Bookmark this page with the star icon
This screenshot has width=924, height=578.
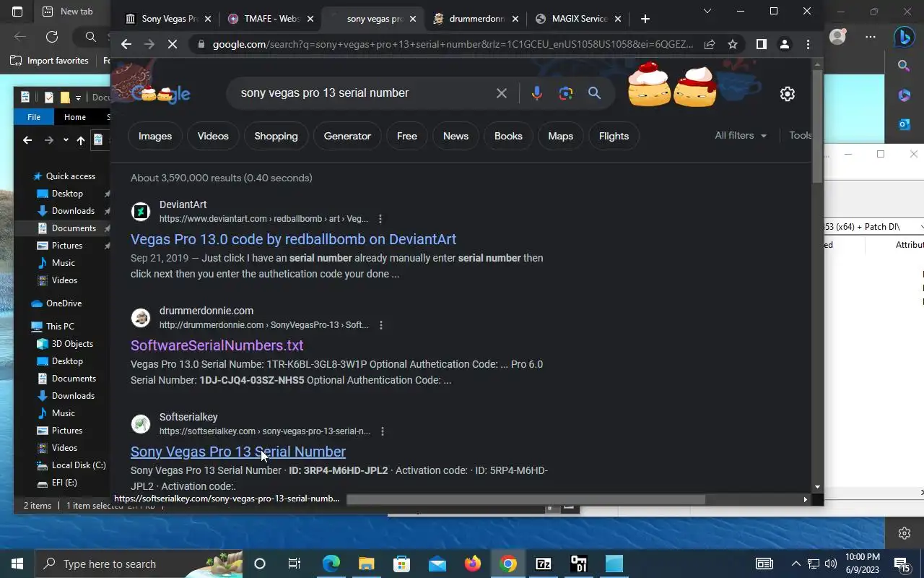733,44
